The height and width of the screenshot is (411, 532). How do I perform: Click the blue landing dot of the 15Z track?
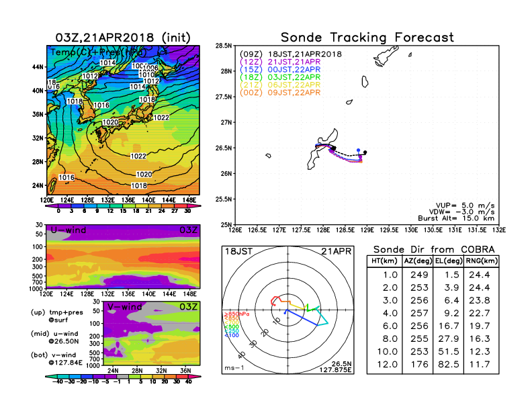(358, 150)
